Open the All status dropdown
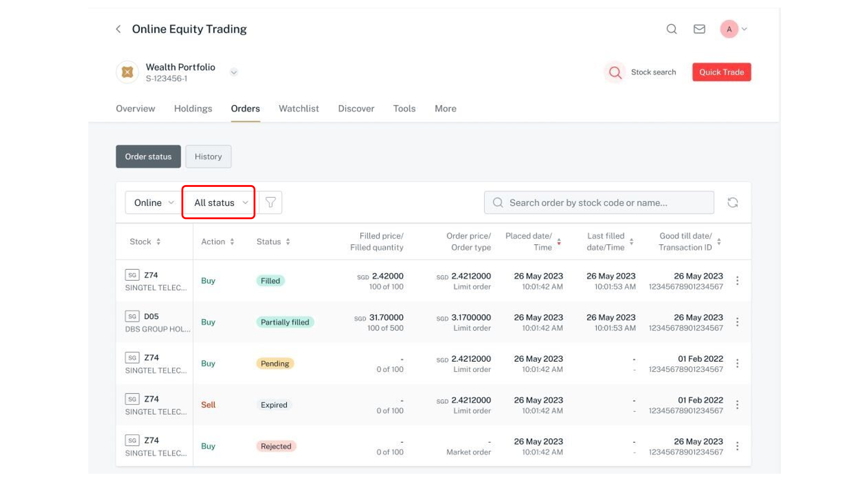This screenshot has height=500, width=868. (218, 203)
